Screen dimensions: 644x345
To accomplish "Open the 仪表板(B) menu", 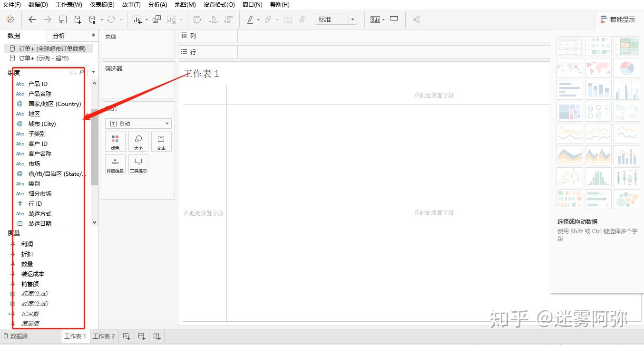I will (102, 5).
